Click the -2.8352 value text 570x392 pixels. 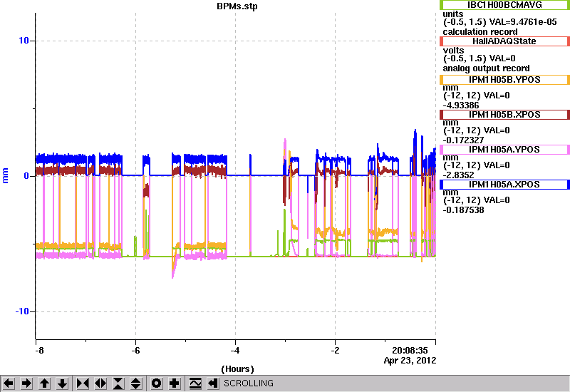(458, 175)
